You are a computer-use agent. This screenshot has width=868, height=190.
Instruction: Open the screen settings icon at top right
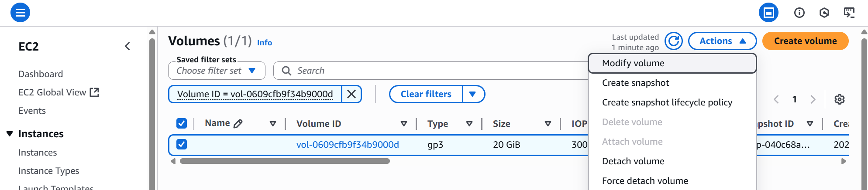click(849, 13)
